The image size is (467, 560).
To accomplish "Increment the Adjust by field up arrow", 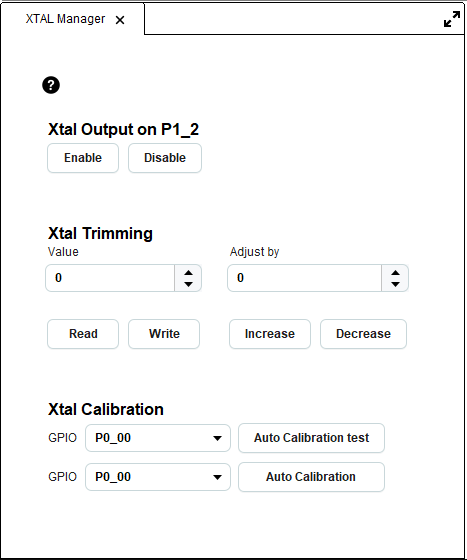I will [x=395, y=273].
